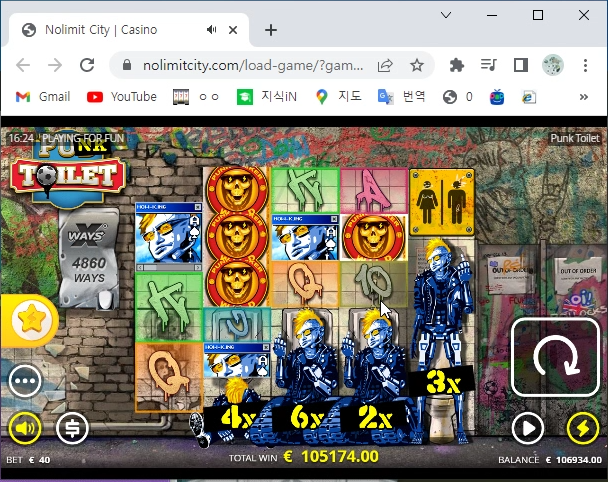This screenshot has height=482, width=608.
Task: Click the bet value € 40
Action: click(x=40, y=460)
